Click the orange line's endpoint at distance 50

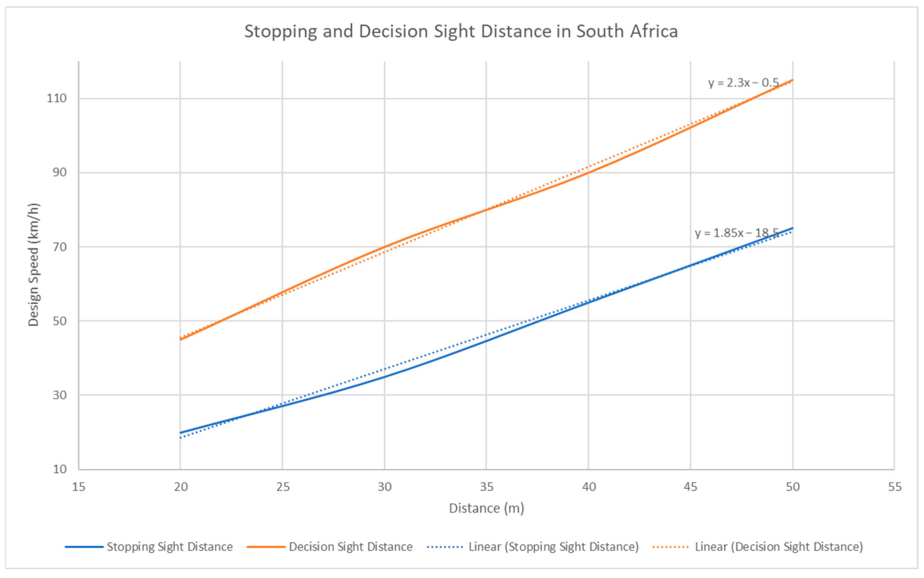(793, 80)
